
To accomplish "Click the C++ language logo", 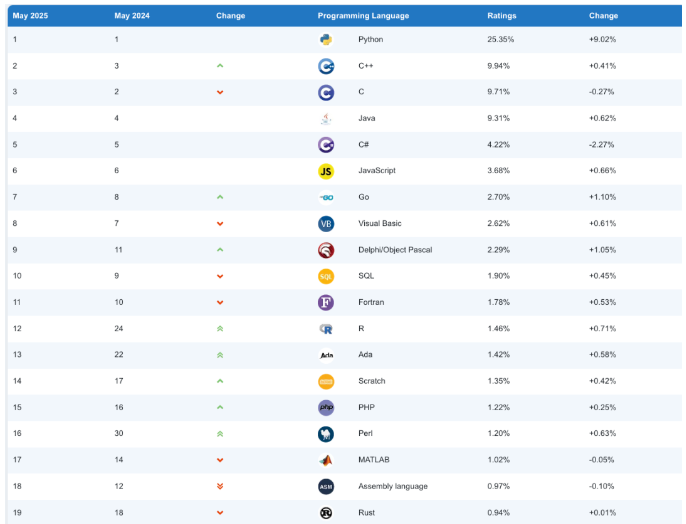I will click(x=326, y=66).
